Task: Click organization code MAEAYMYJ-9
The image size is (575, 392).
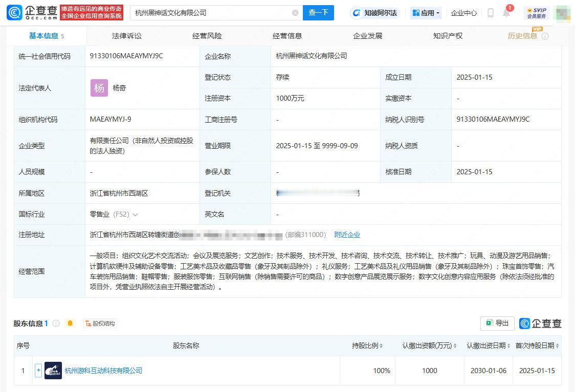Action: 110,120
